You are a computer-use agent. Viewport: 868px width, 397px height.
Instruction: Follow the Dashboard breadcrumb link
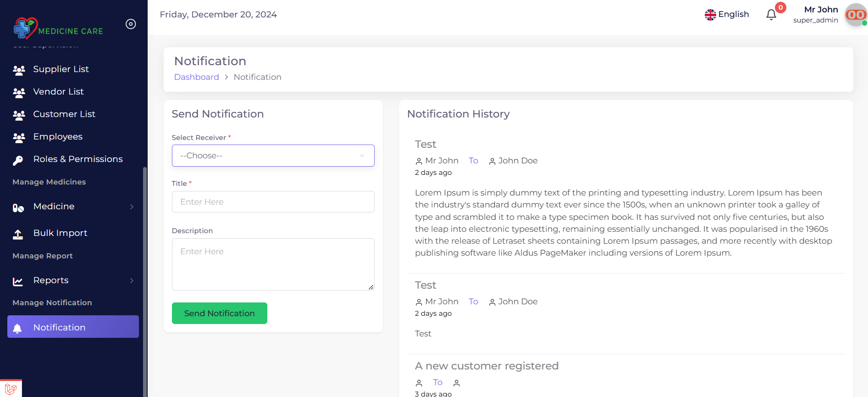[x=196, y=77]
